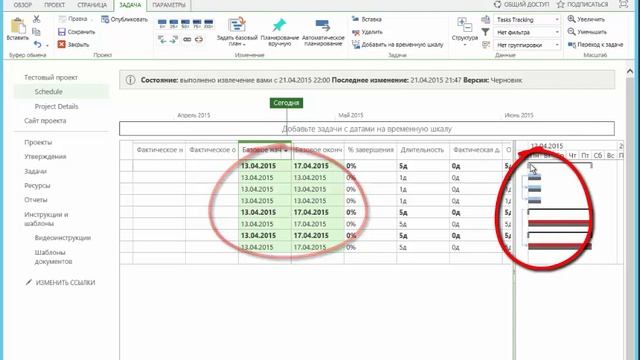
Task: Click the outdent task icon
Action: [x=162, y=39]
